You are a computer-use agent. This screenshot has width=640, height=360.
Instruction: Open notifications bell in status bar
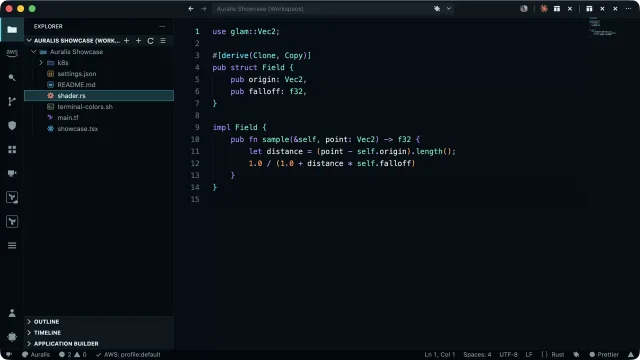pyautogui.click(x=631, y=355)
